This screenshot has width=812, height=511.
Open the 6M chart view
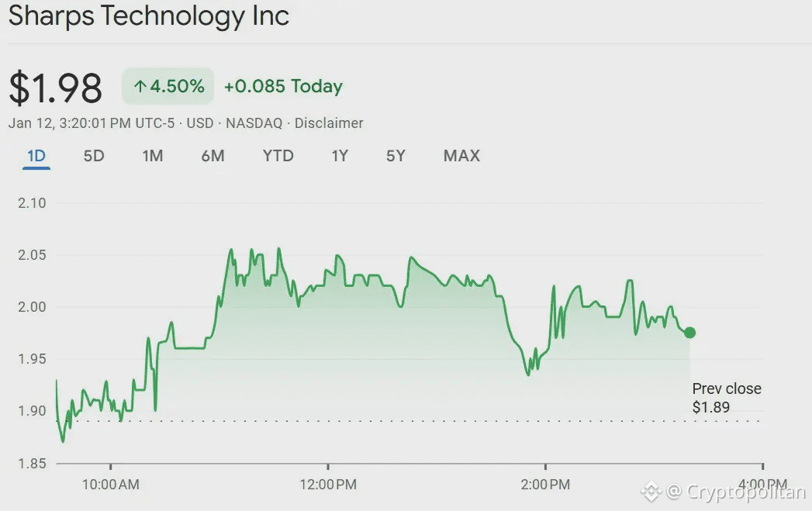(x=213, y=156)
